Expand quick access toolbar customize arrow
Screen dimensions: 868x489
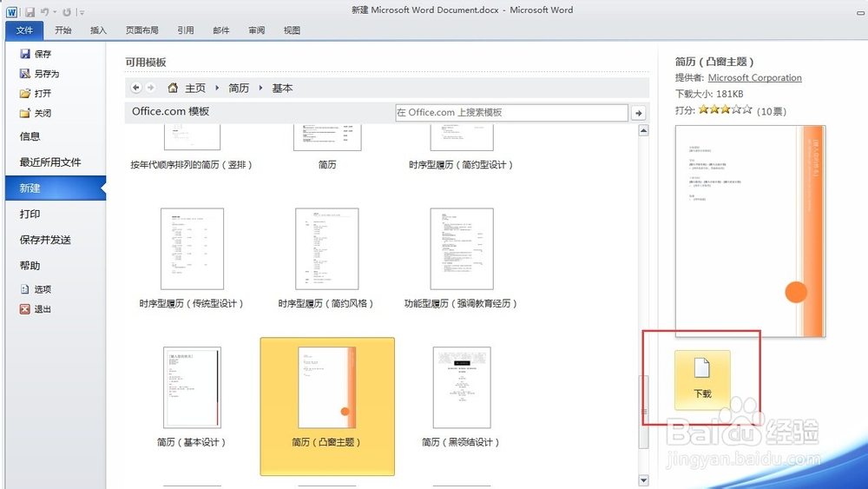(82, 12)
